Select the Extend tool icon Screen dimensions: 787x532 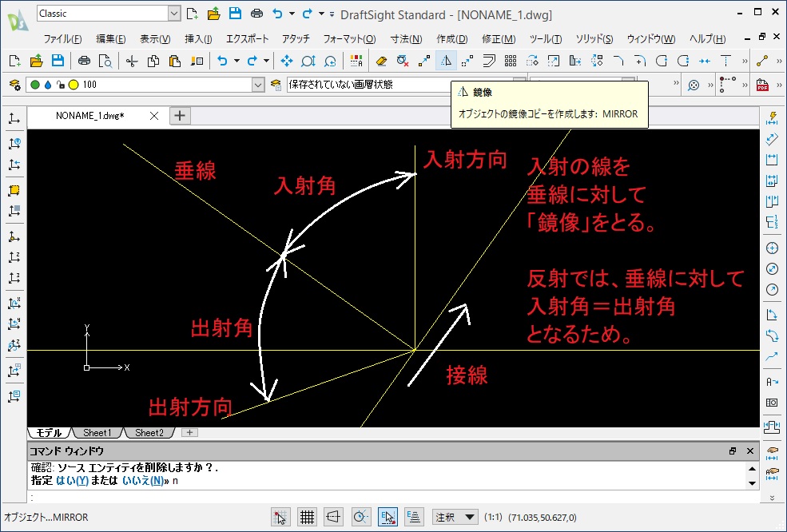click(725, 62)
